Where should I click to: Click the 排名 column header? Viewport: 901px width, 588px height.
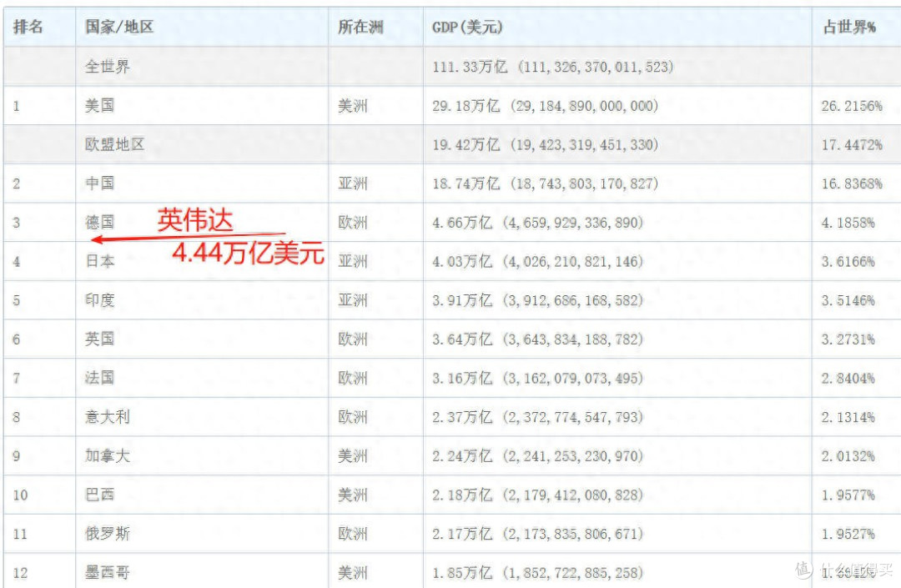(x=28, y=27)
